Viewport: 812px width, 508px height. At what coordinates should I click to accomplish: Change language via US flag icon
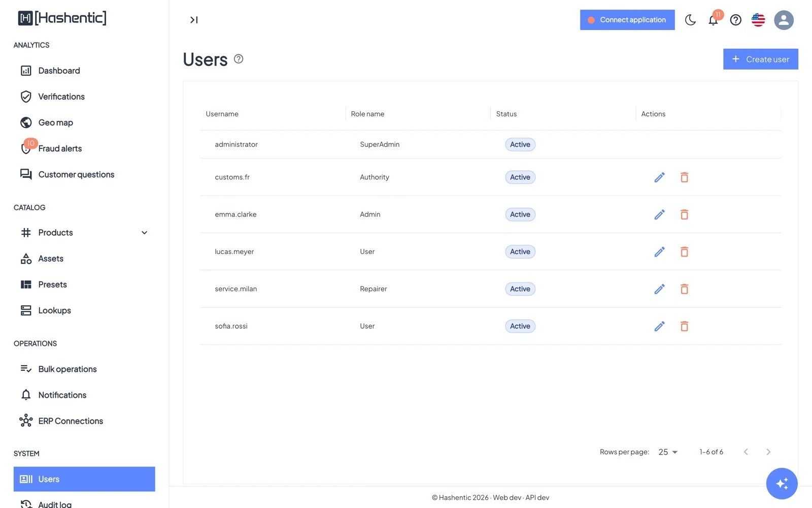pos(758,20)
